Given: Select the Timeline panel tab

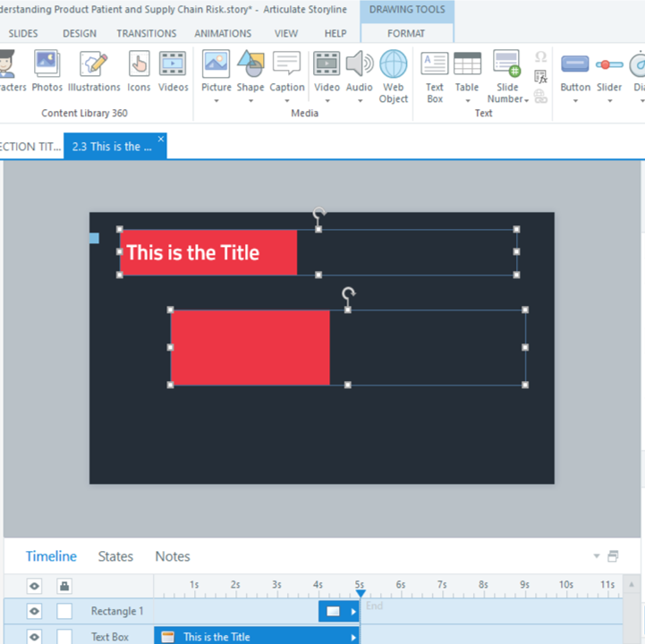Looking at the screenshot, I should (x=51, y=556).
